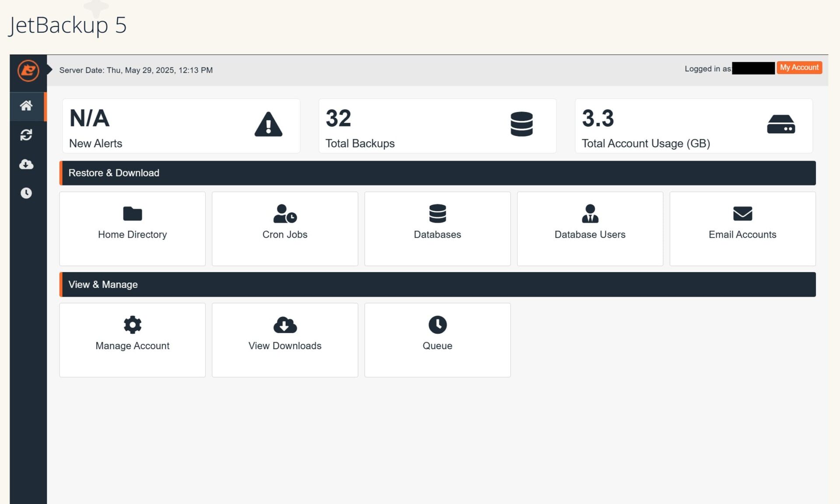Click the Restore & Download section header
The height and width of the screenshot is (504, 840).
(x=437, y=173)
